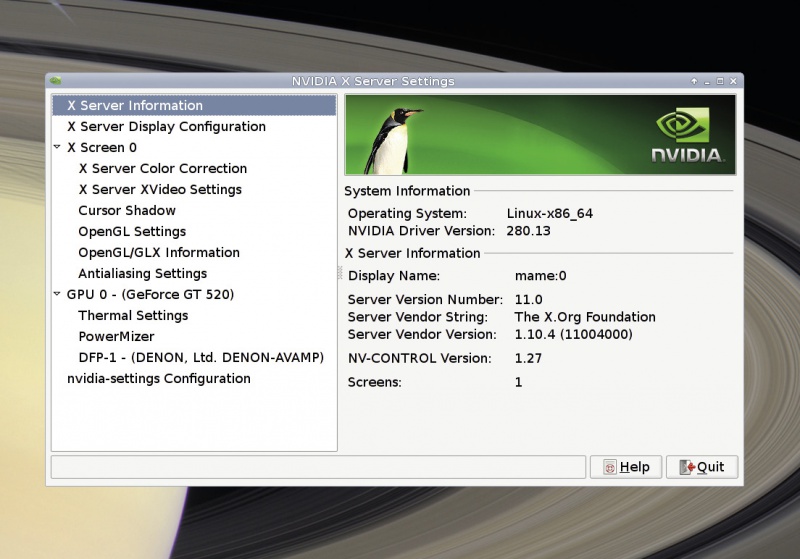
Task: Maximize the NVIDIA X Server Settings window
Action: (x=720, y=81)
